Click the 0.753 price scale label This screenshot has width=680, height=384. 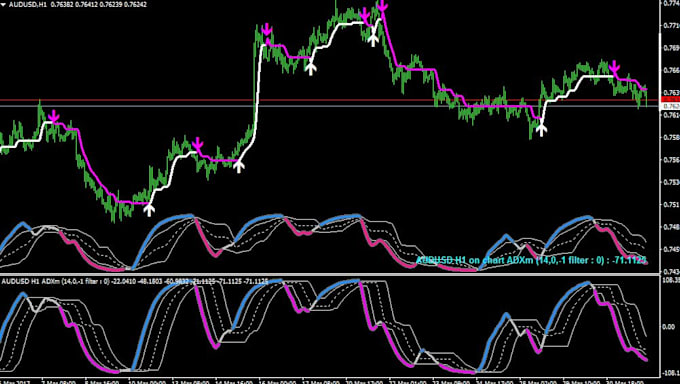(x=671, y=182)
